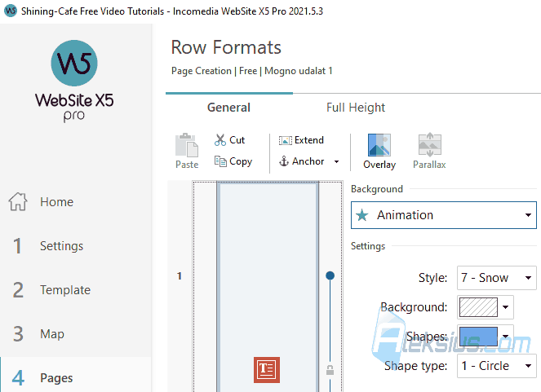
Task: Open the Shape type dropdown 1 - Circle
Action: point(496,366)
